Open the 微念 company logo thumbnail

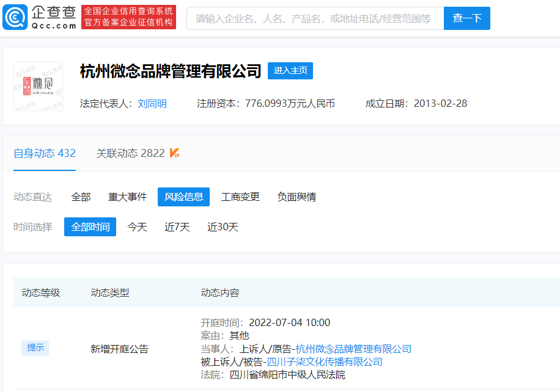pos(39,86)
